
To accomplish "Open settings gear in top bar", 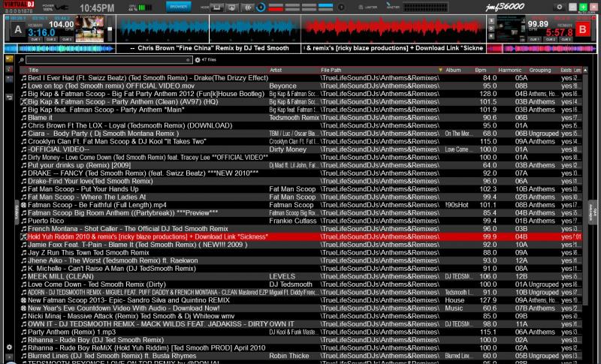I will pos(559,7).
